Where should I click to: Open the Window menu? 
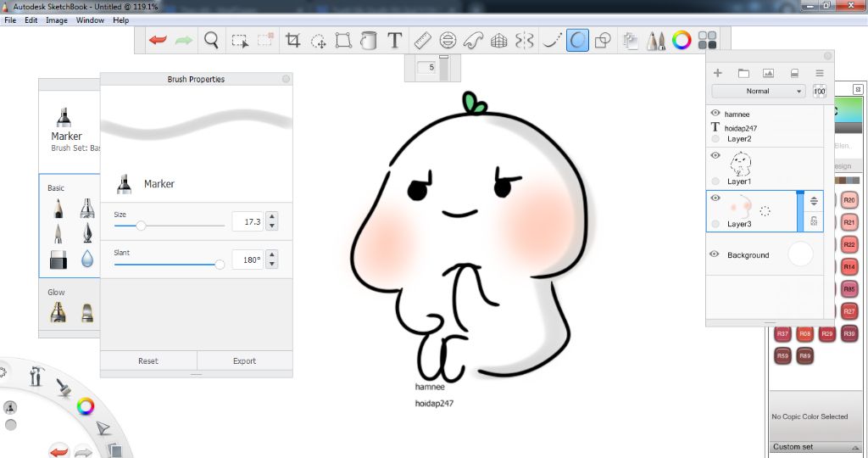click(90, 20)
